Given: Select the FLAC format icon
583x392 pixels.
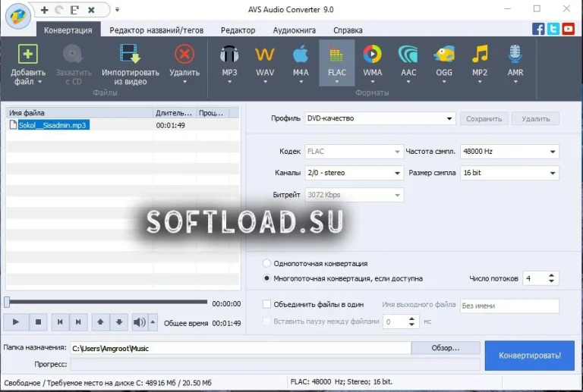Looking at the screenshot, I should click(x=336, y=55).
